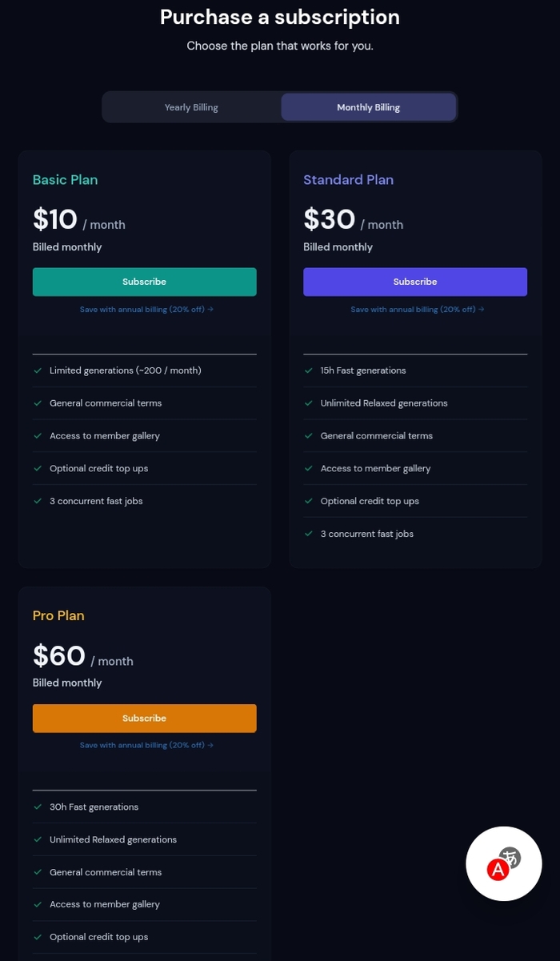
Task: Click the Standard Plan heading
Action: pos(348,180)
